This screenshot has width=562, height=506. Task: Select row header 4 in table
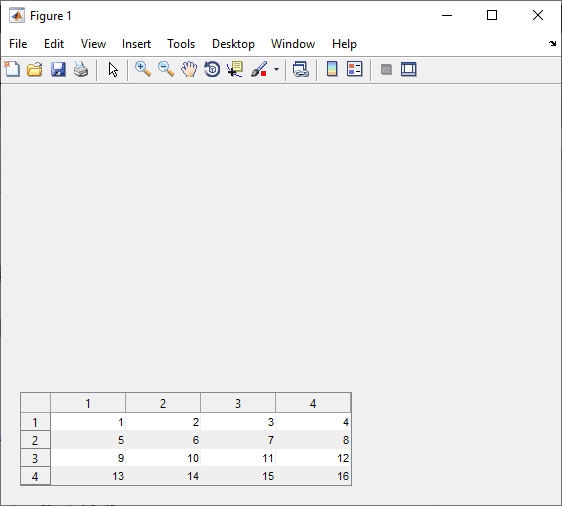pyautogui.click(x=35, y=476)
